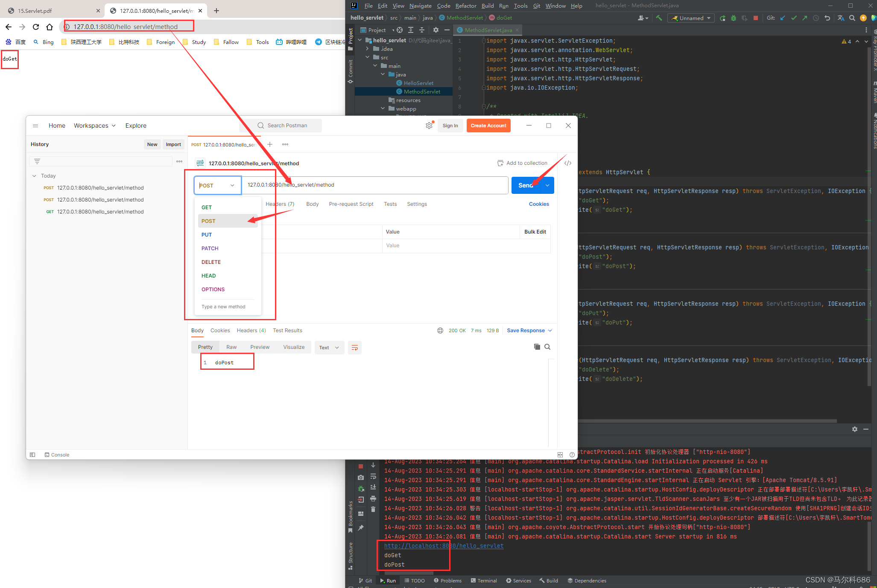This screenshot has height=588, width=877.
Task: Open the Postman settings gear
Action: (x=429, y=125)
